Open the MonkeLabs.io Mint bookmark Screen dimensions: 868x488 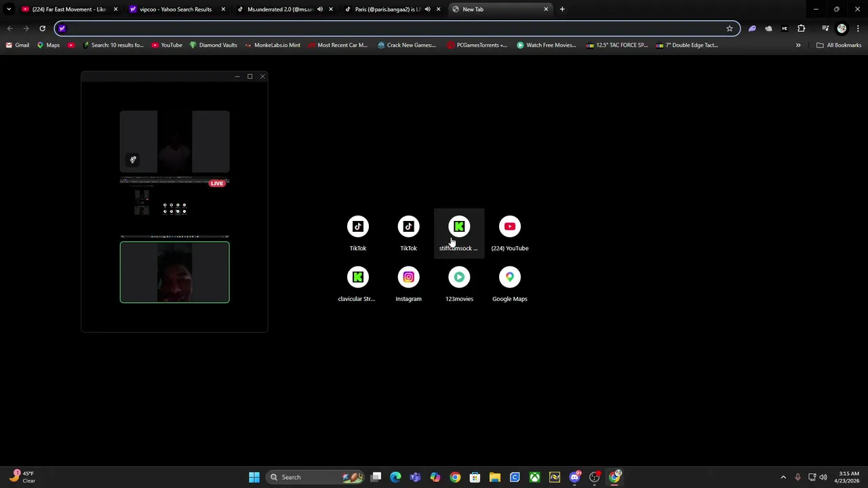click(272, 45)
